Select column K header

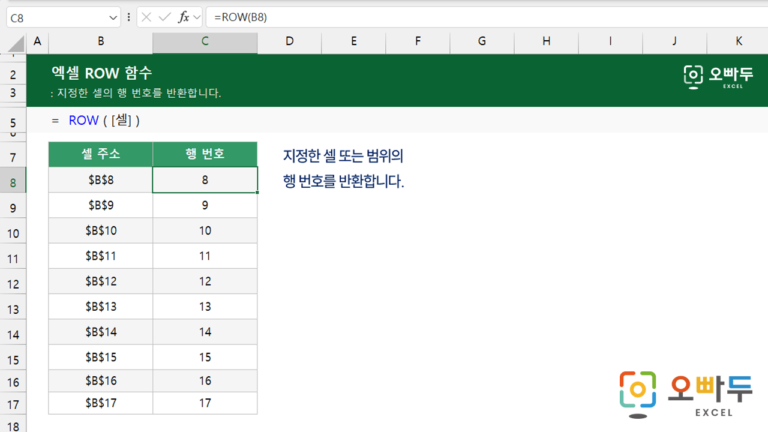pos(738,42)
